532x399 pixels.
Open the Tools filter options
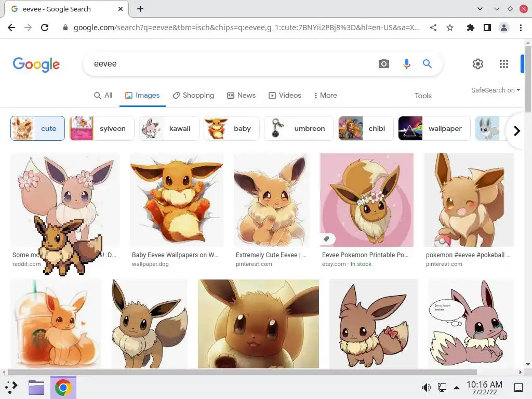(x=423, y=96)
